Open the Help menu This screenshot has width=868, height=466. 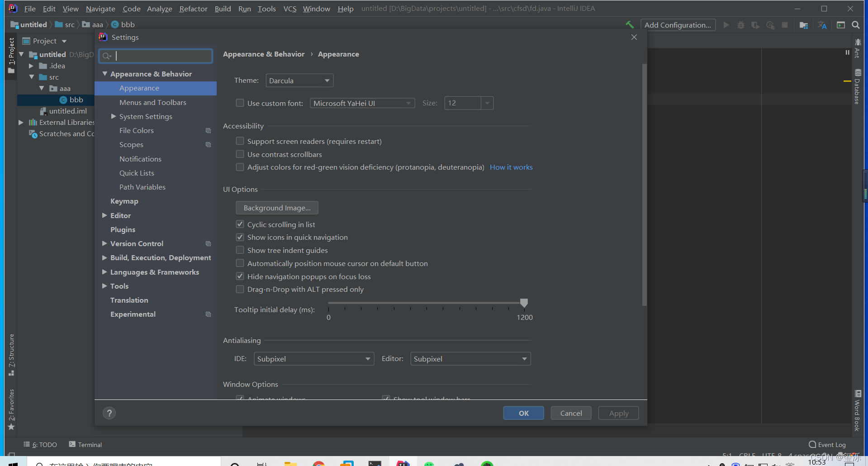click(346, 9)
